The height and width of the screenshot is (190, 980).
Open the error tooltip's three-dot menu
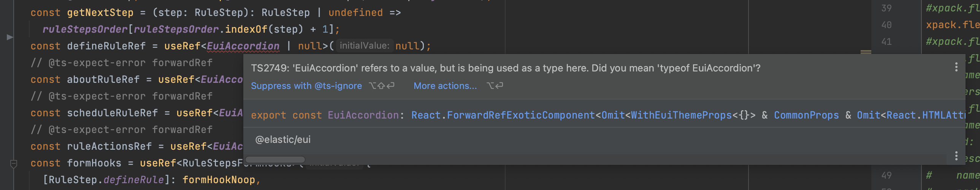tap(956, 67)
